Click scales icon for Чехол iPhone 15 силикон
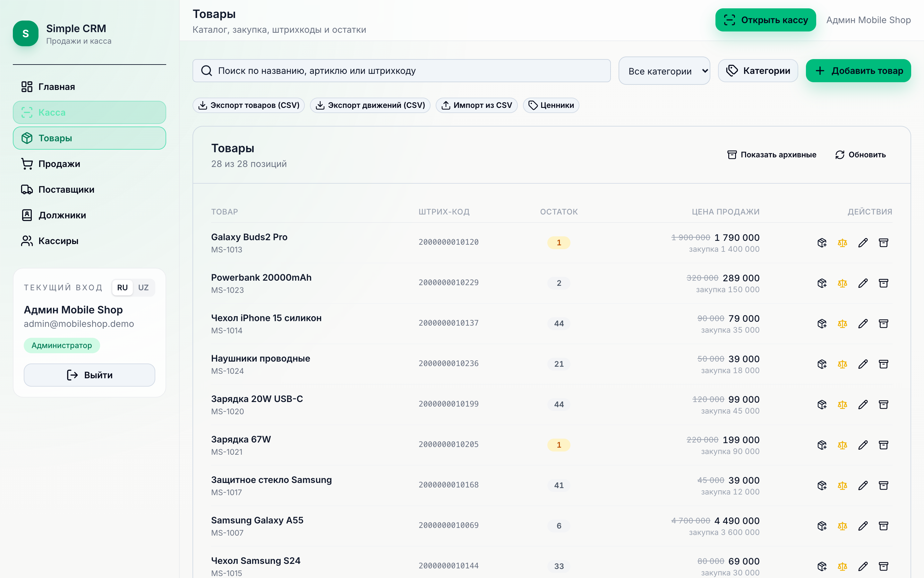 coord(842,324)
